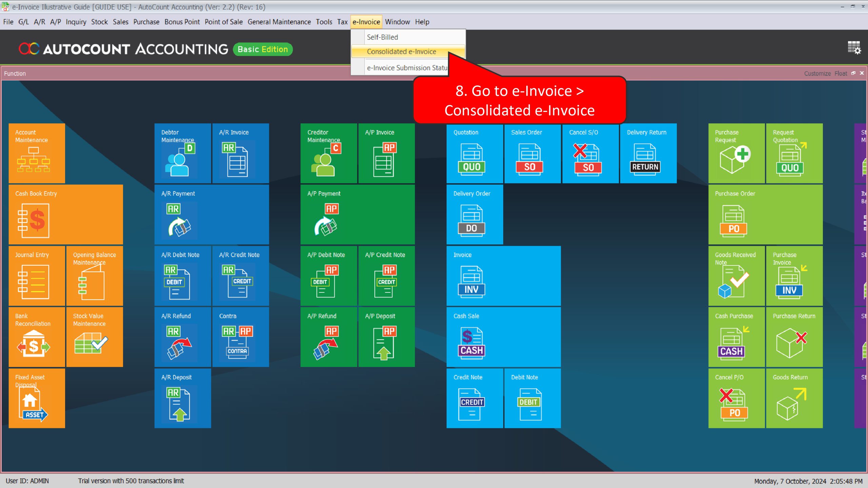
Task: Open the G/L menu
Action: 23,22
